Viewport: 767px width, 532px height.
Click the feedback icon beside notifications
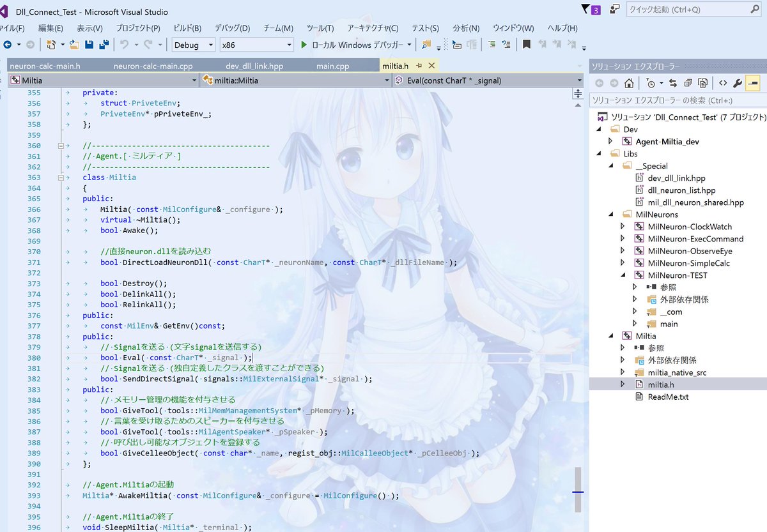(615, 9)
